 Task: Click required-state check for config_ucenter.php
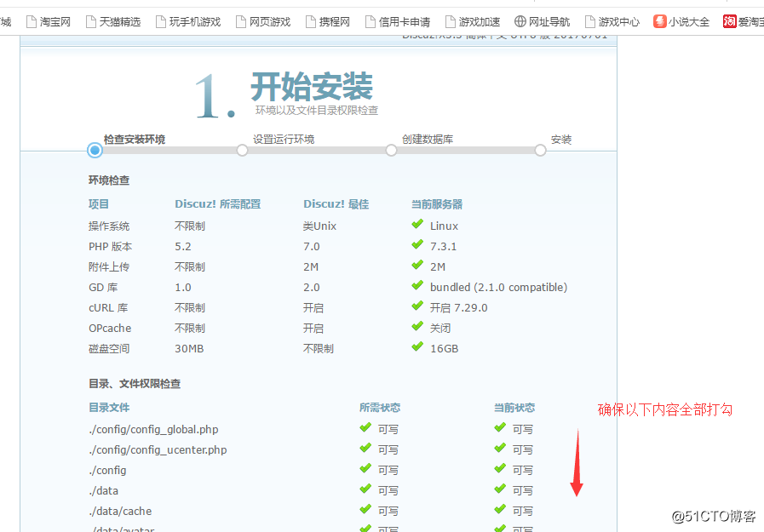365,448
